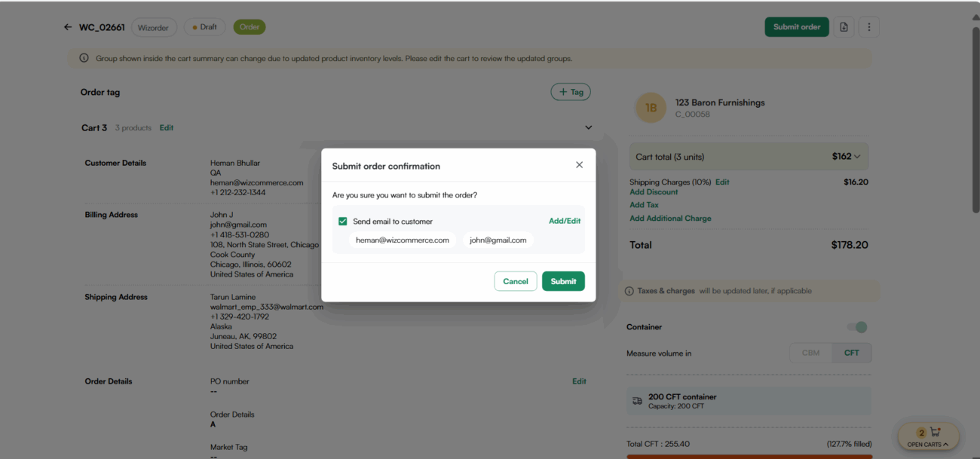Image resolution: width=980 pixels, height=459 pixels.
Task: Click the 1B customer avatar
Action: (x=651, y=108)
